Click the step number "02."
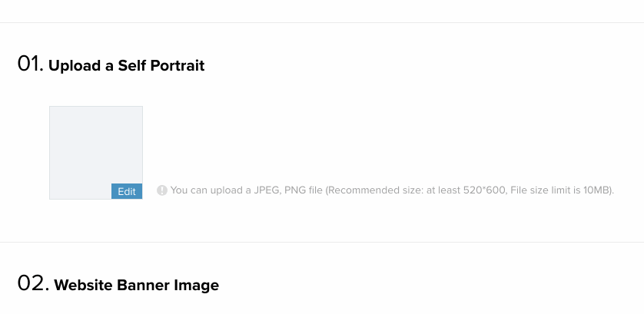The width and height of the screenshot is (644, 314). tap(33, 284)
